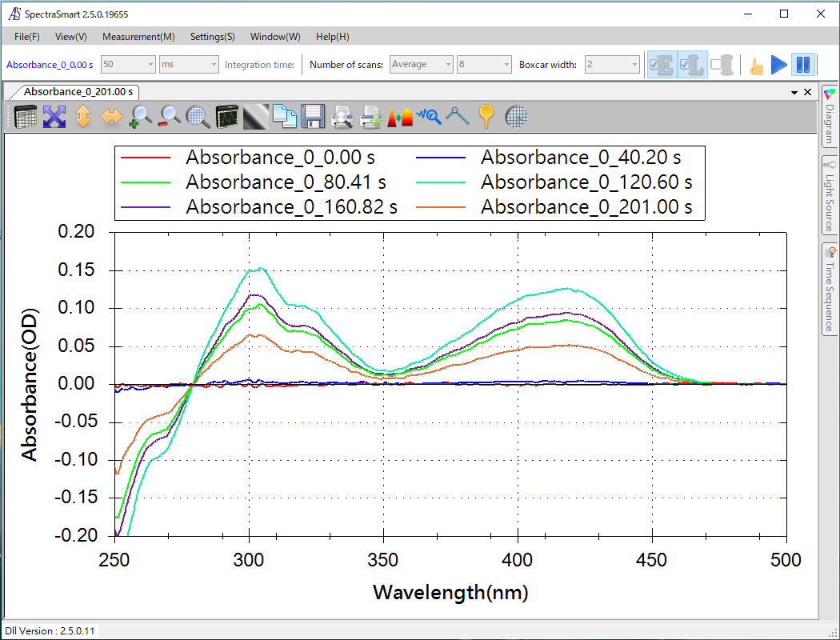Image resolution: width=840 pixels, height=640 pixels.
Task: Open the Boxcar width dropdown
Action: pyautogui.click(x=612, y=65)
